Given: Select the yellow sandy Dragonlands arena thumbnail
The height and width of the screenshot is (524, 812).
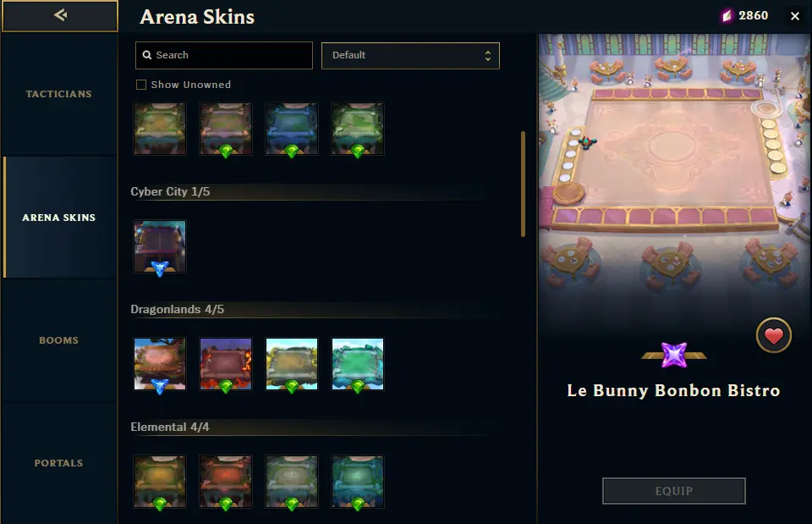Looking at the screenshot, I should click(292, 364).
